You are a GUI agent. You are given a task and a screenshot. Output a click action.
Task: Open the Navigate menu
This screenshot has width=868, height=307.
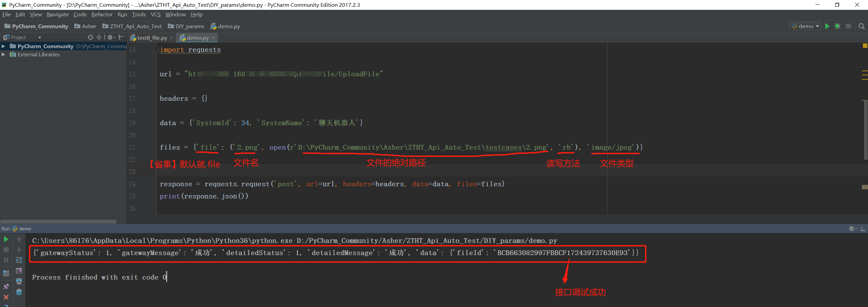[58, 14]
